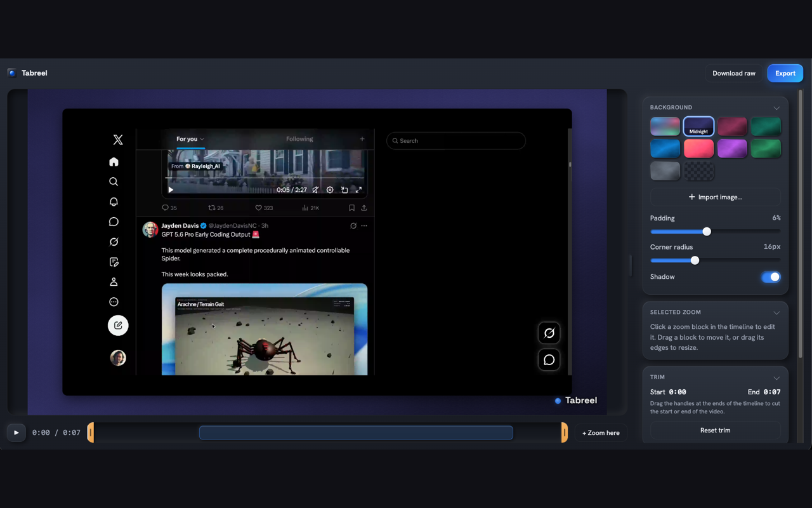The width and height of the screenshot is (812, 508).
Task: Select the transparent checkered background swatch
Action: click(x=698, y=171)
